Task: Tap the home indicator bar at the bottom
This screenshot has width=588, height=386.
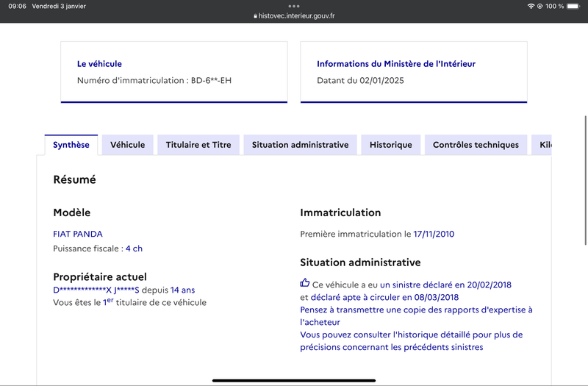Action: (294, 380)
